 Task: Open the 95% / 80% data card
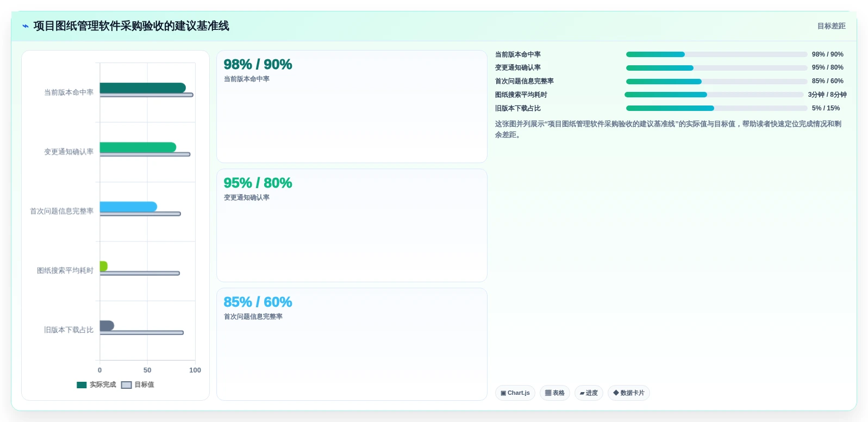(352, 226)
